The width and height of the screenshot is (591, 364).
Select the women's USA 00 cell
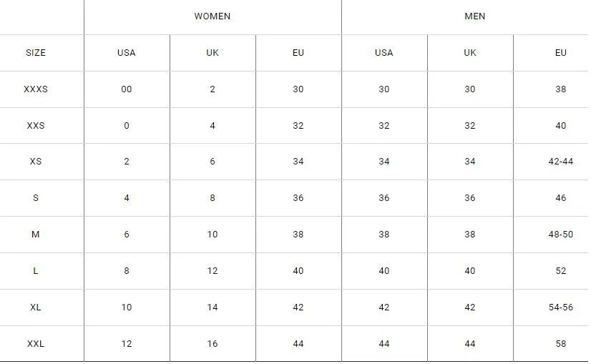coord(126,89)
